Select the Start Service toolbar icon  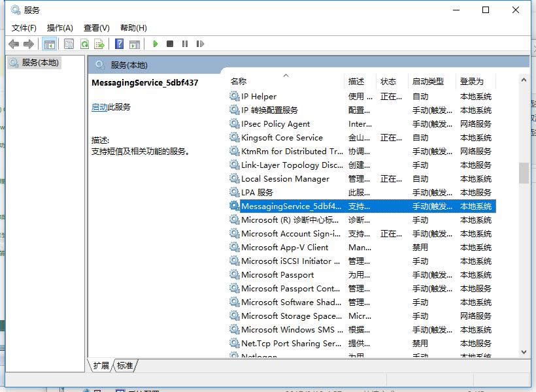coord(155,44)
